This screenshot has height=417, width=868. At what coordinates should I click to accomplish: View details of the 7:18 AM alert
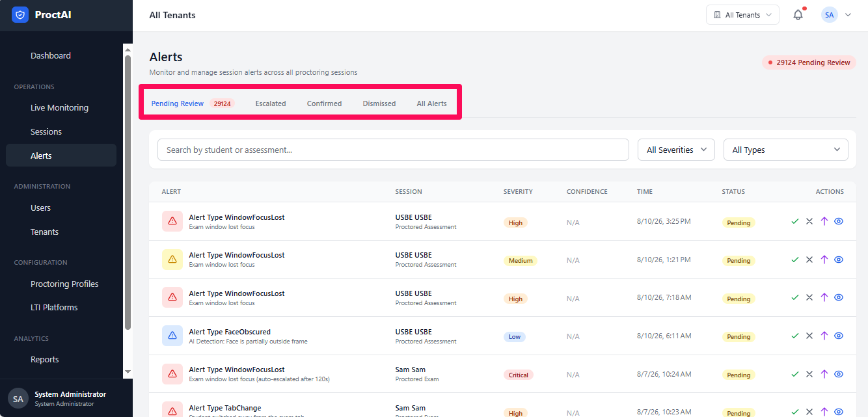[839, 297]
